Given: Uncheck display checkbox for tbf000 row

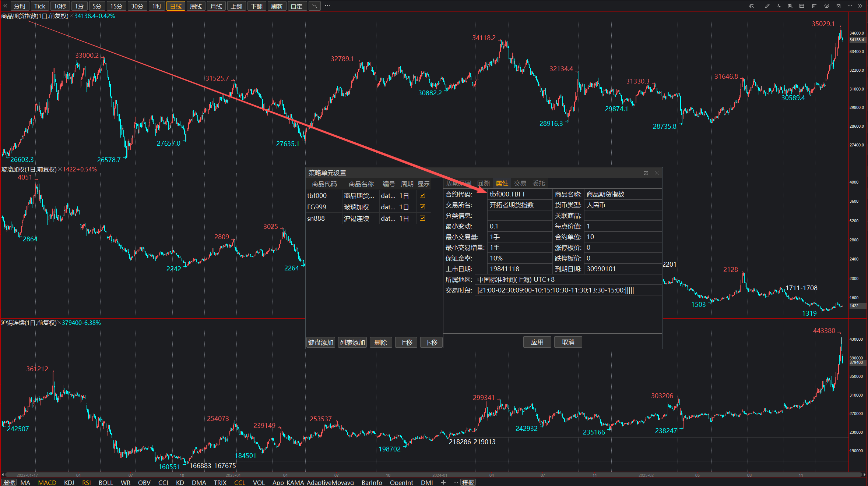Looking at the screenshot, I should (422, 195).
